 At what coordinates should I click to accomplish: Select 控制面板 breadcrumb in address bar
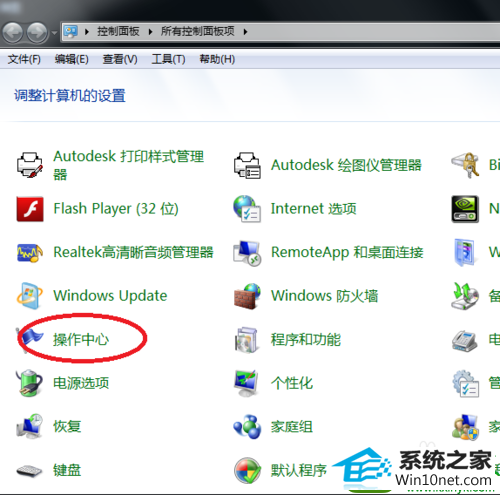click(x=118, y=31)
